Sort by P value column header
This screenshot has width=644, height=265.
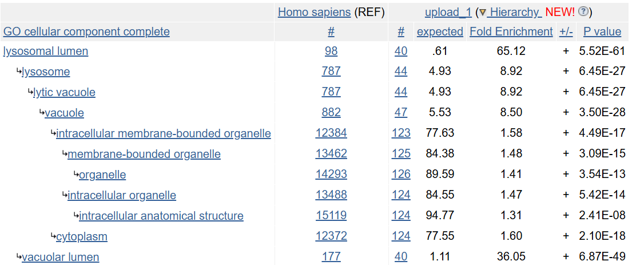click(602, 31)
